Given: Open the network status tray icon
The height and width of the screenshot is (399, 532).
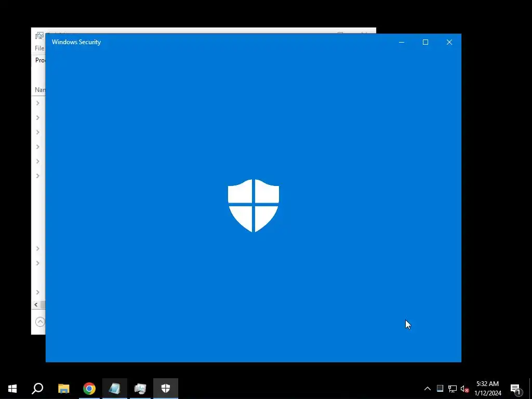Looking at the screenshot, I should point(453,389).
